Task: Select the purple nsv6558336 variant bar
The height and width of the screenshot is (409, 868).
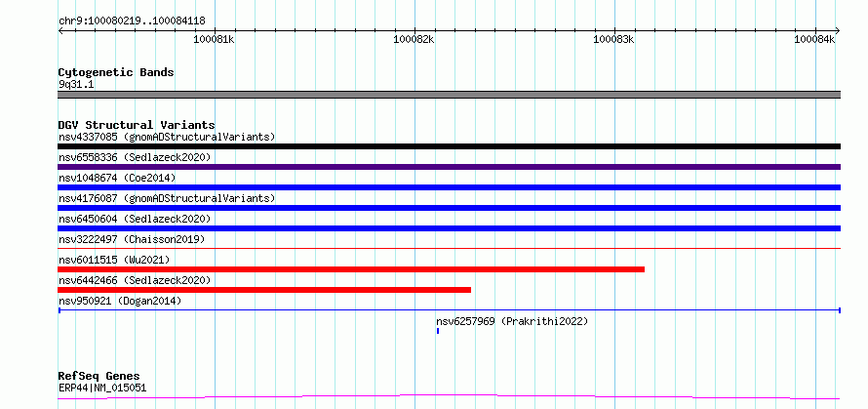Action: [449, 167]
